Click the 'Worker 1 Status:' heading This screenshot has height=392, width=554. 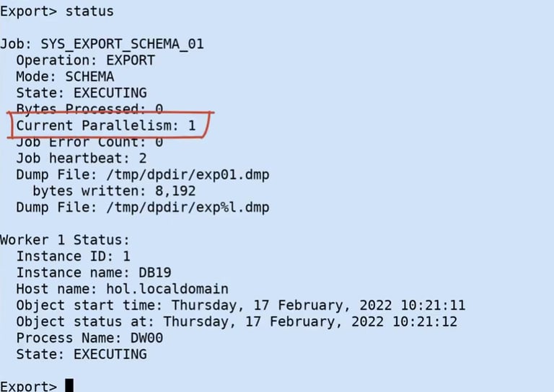click(65, 240)
